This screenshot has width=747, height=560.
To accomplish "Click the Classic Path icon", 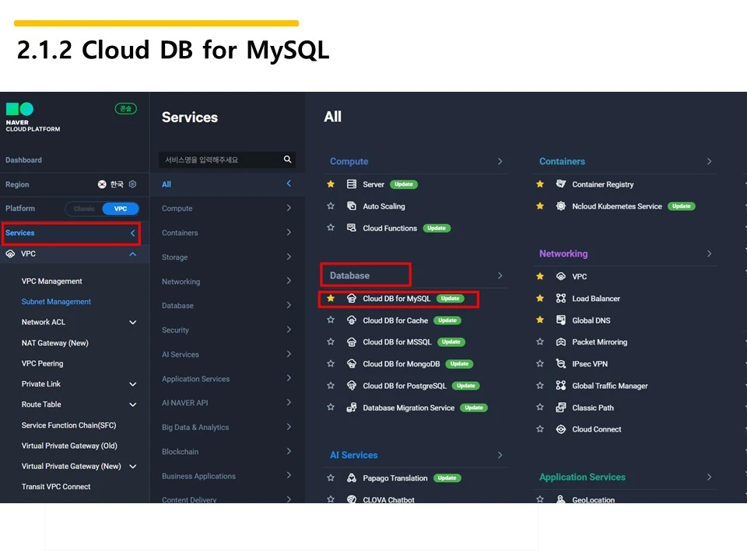I will [561, 407].
